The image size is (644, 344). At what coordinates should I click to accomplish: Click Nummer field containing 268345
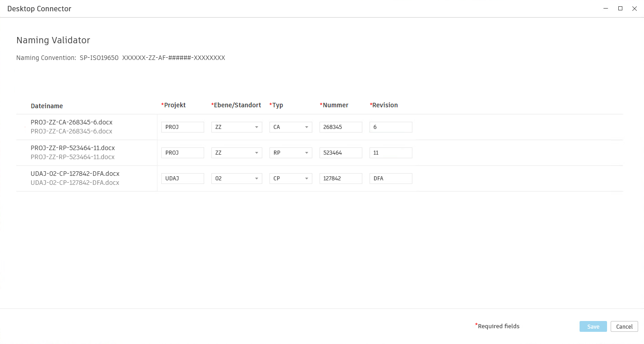pos(341,127)
